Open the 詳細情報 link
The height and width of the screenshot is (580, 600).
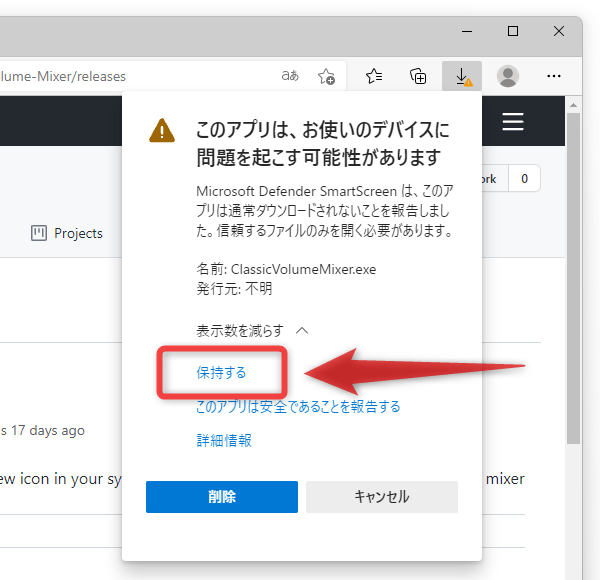tap(224, 440)
